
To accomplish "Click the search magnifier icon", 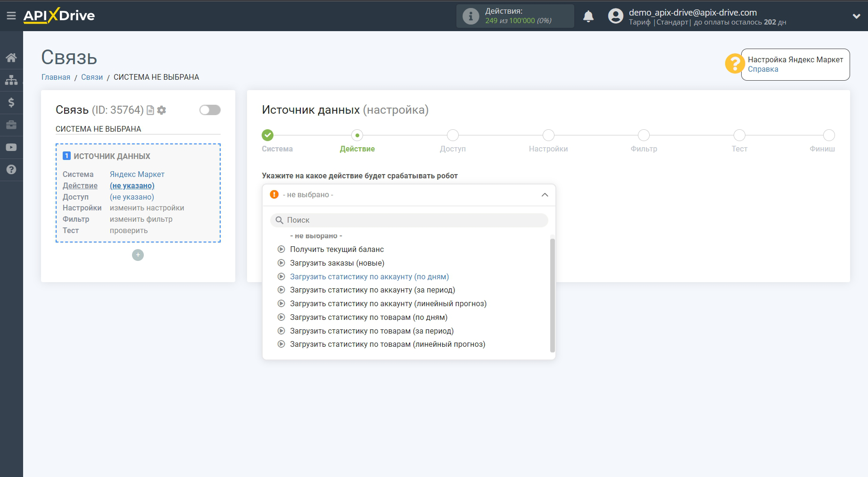I will (280, 220).
